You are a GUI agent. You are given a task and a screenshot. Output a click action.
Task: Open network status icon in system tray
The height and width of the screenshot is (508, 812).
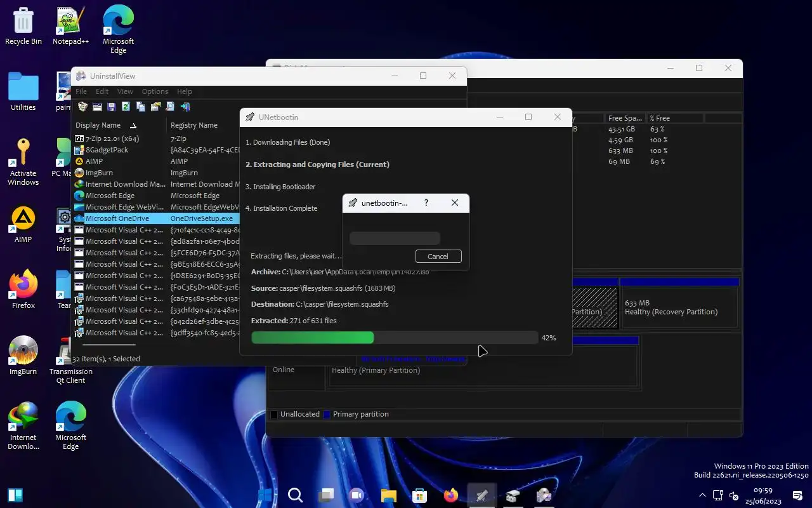pos(718,495)
